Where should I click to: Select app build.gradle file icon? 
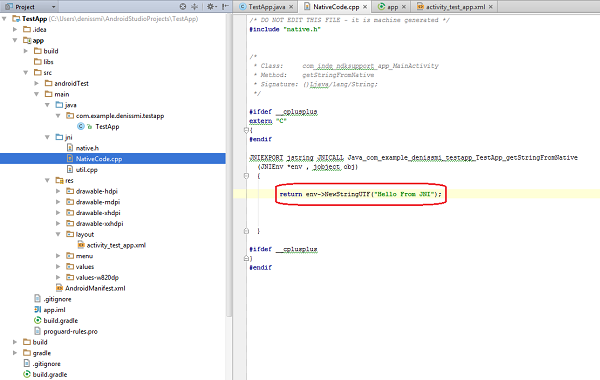tap(38, 320)
